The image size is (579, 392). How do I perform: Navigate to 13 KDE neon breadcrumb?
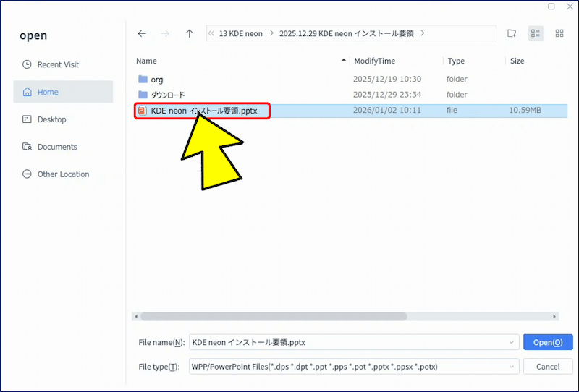point(241,33)
